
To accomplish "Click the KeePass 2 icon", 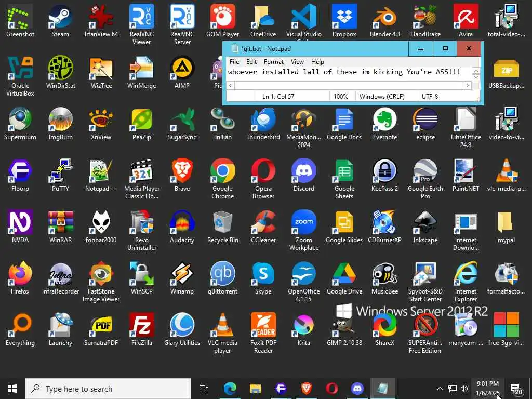I will [385, 175].
